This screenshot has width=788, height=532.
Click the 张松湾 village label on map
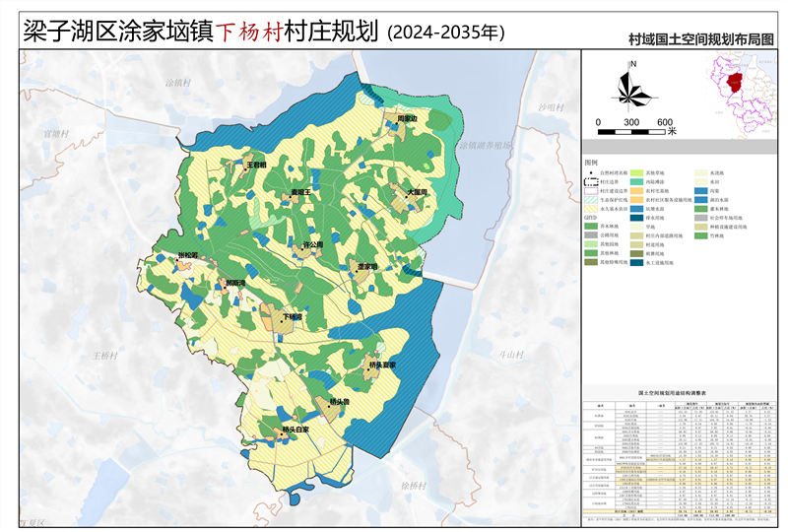pos(187,256)
